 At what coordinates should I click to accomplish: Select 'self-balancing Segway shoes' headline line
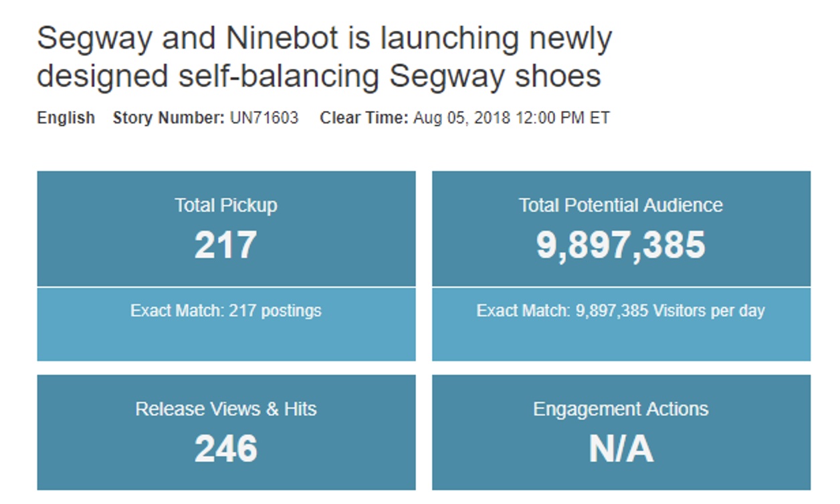point(390,76)
